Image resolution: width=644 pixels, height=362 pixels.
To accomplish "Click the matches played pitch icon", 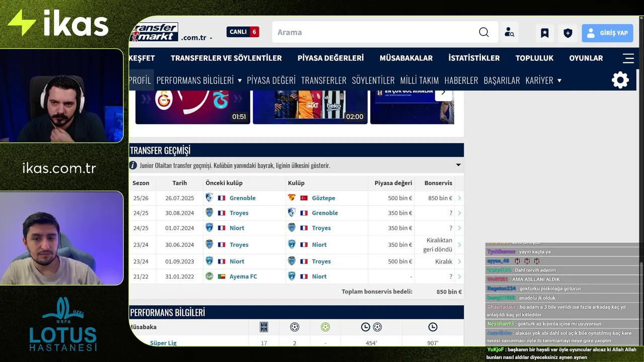I will 264,327.
